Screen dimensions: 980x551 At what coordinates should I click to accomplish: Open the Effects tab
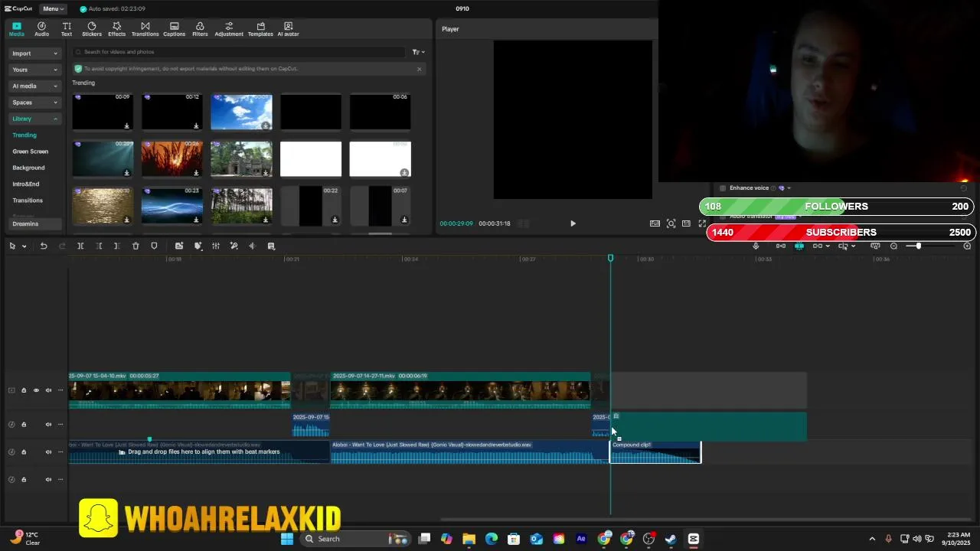pyautogui.click(x=116, y=29)
